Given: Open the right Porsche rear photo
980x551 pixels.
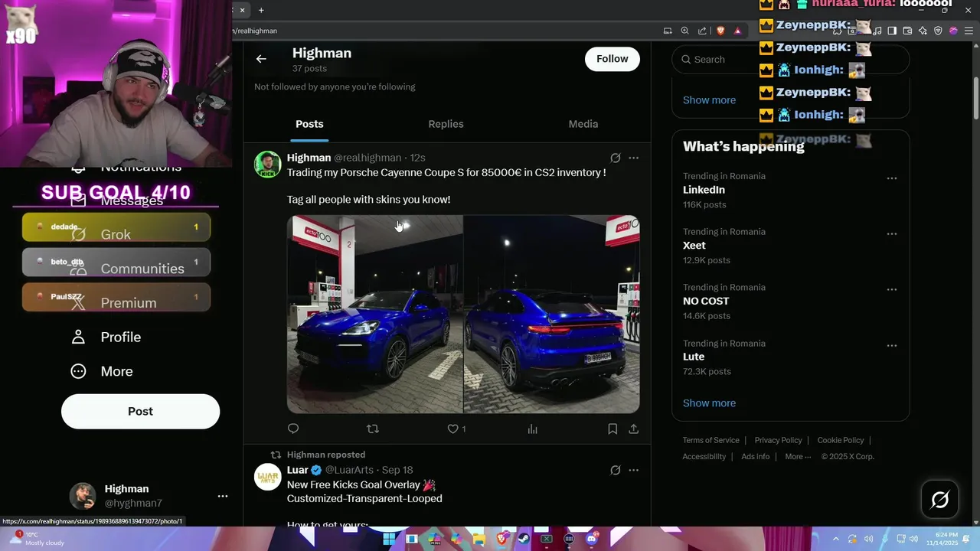Looking at the screenshot, I should pyautogui.click(x=552, y=315).
